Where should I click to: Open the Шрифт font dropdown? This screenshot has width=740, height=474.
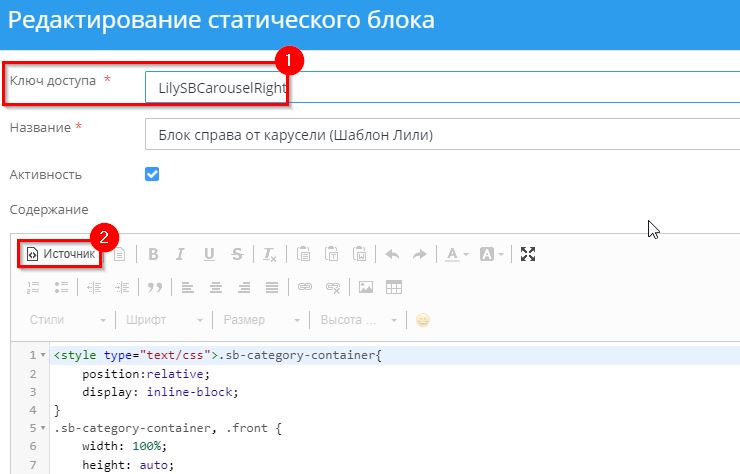164,320
